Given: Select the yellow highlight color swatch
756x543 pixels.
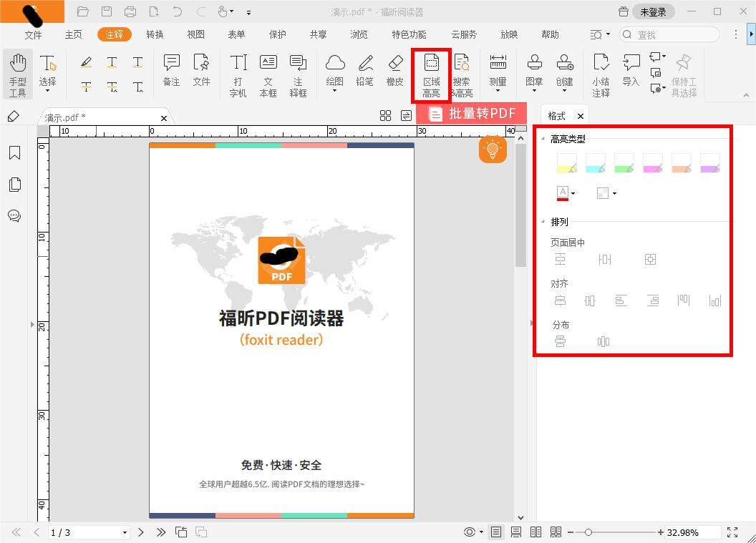Looking at the screenshot, I should coord(566,162).
